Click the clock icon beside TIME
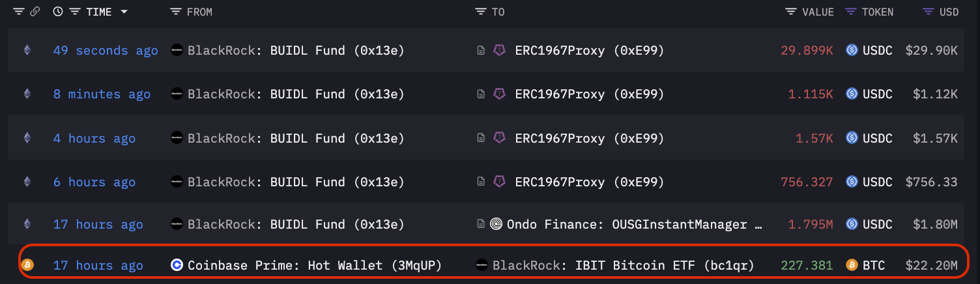 click(58, 12)
